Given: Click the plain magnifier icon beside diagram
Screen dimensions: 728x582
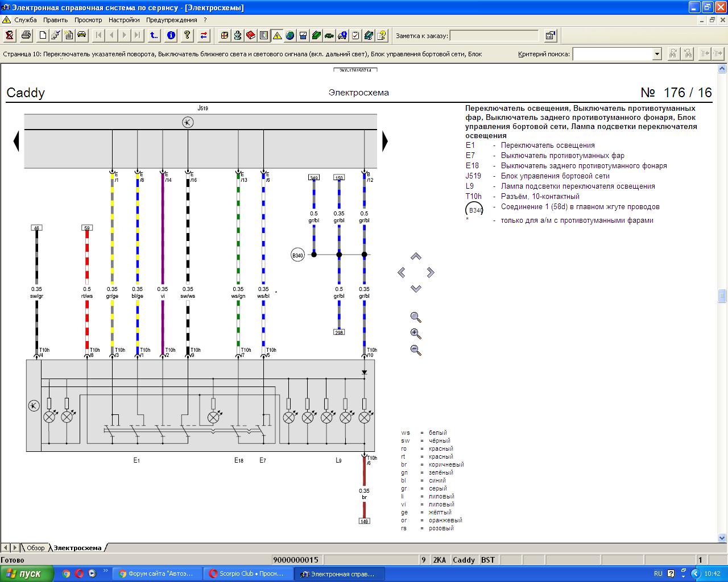Looking at the screenshot, I should 416,317.
